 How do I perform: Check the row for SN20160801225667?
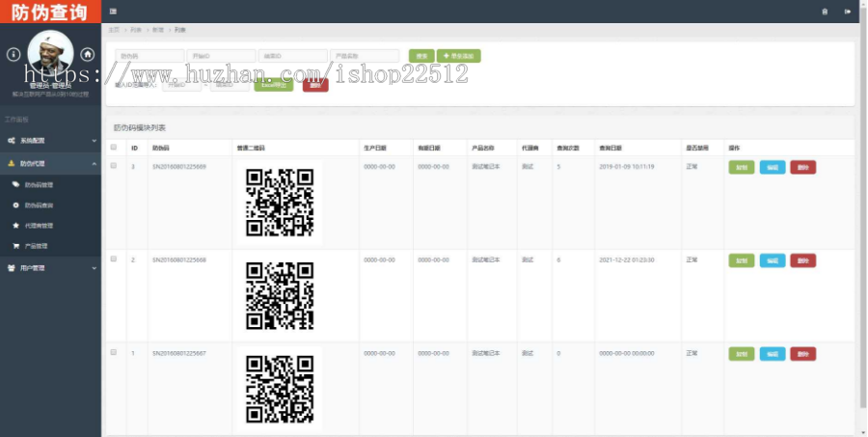(x=114, y=352)
